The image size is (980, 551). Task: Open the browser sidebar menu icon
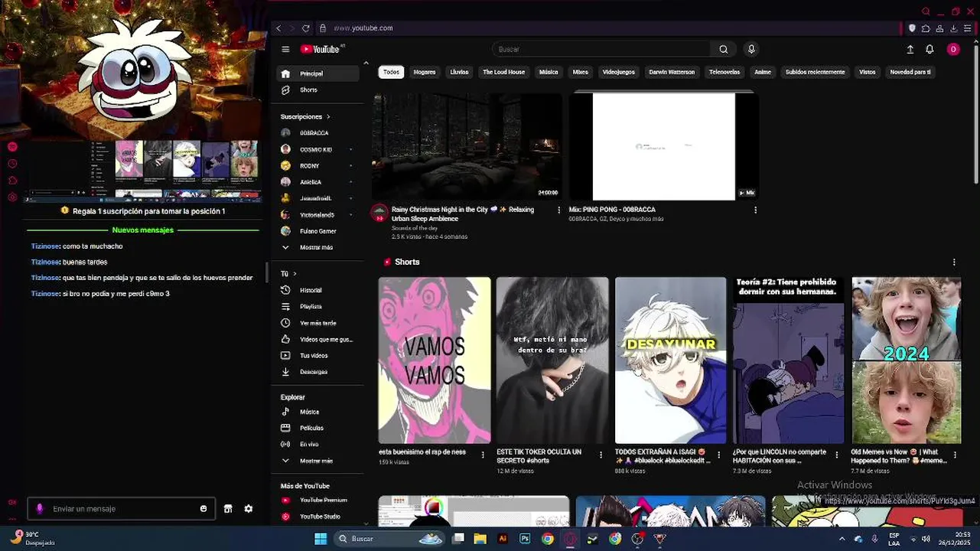coord(967,28)
